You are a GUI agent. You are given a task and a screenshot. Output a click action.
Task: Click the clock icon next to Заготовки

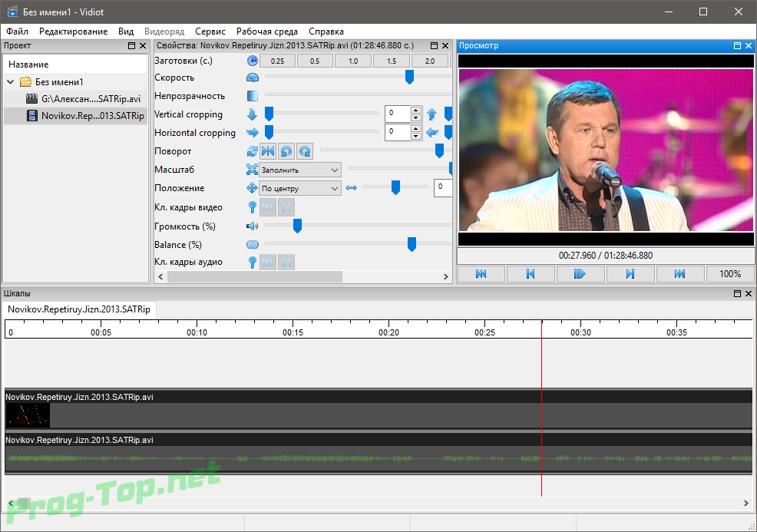pos(253,61)
